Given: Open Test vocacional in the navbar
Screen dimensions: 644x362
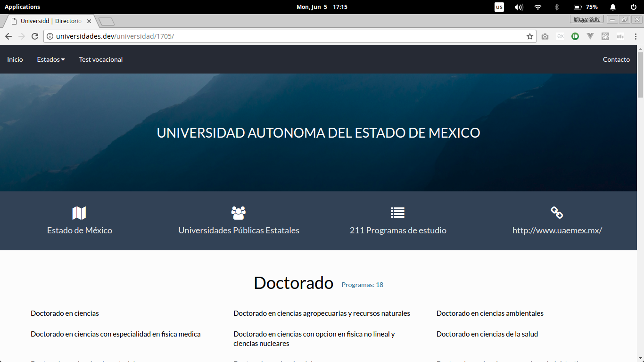Looking at the screenshot, I should click(101, 59).
